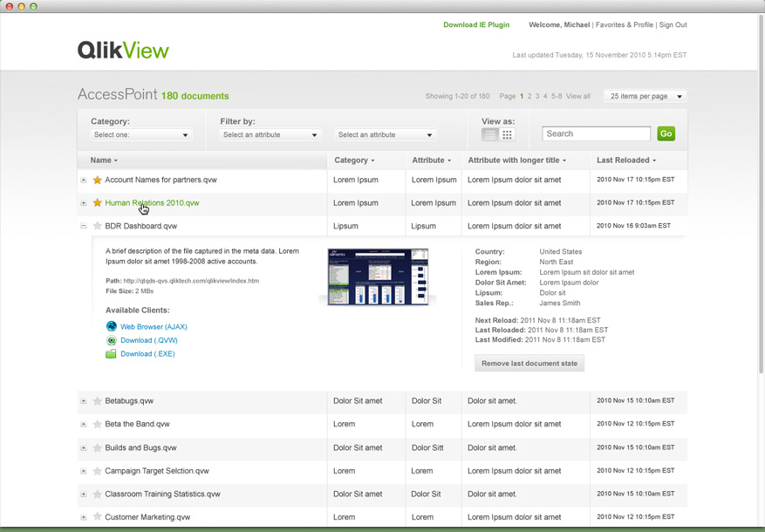Unfavorite Account Names for partners.qvw
765x532 pixels.
96,180
